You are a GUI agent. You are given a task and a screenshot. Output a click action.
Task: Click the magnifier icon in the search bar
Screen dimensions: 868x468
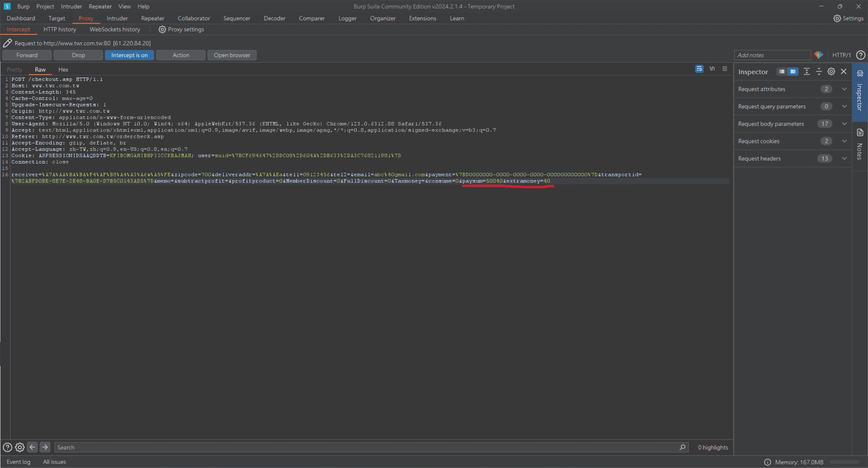682,447
